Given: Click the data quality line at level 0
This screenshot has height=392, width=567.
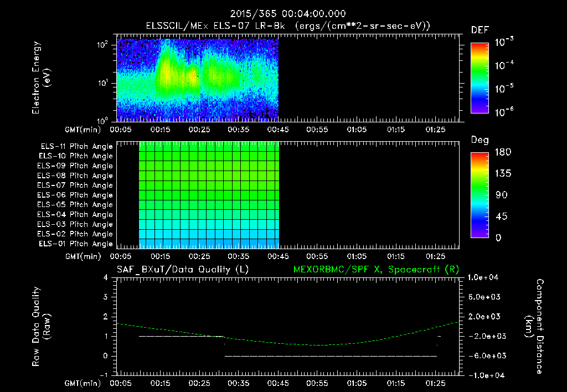Looking at the screenshot, I should coord(331,356).
